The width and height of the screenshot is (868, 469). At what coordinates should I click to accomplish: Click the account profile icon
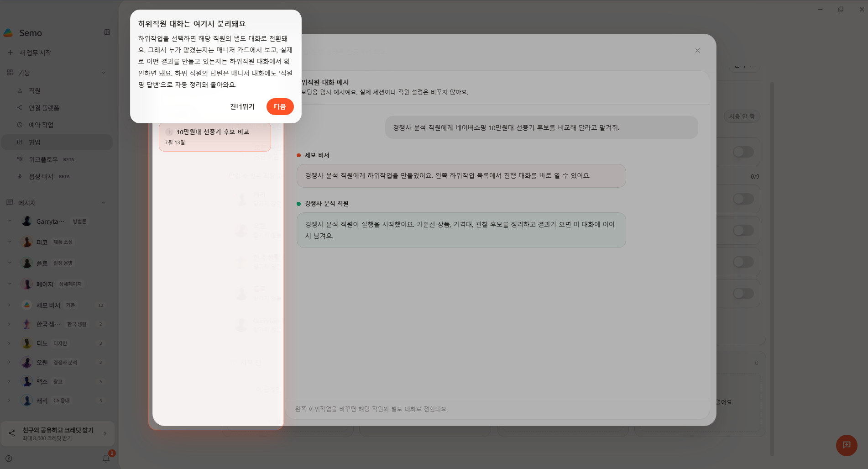click(9, 458)
